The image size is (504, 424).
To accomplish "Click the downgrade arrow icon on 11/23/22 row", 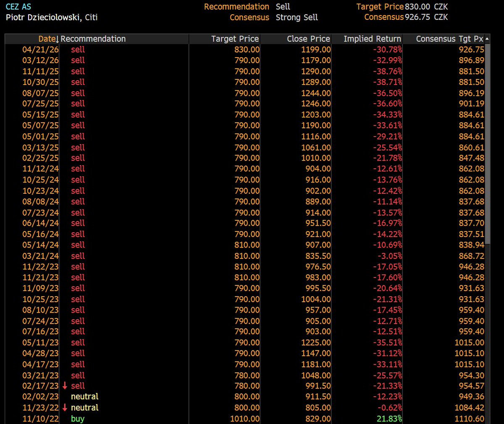I will (x=65, y=408).
